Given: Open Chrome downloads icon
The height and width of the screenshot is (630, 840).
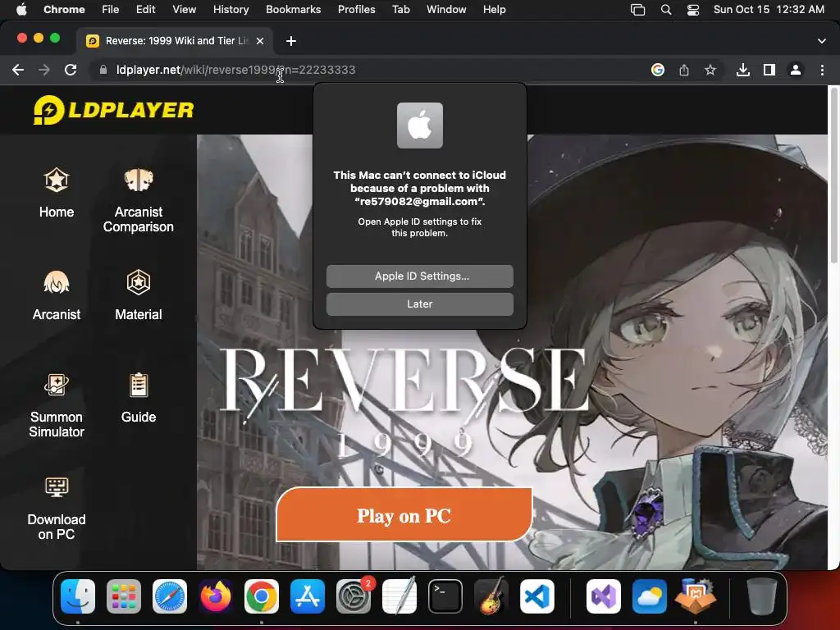Looking at the screenshot, I should [x=743, y=70].
